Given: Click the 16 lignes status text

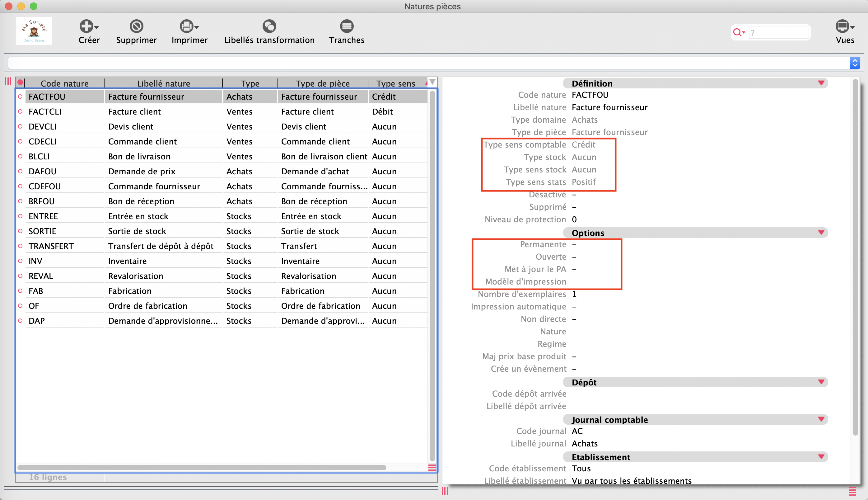Looking at the screenshot, I should (x=48, y=477).
